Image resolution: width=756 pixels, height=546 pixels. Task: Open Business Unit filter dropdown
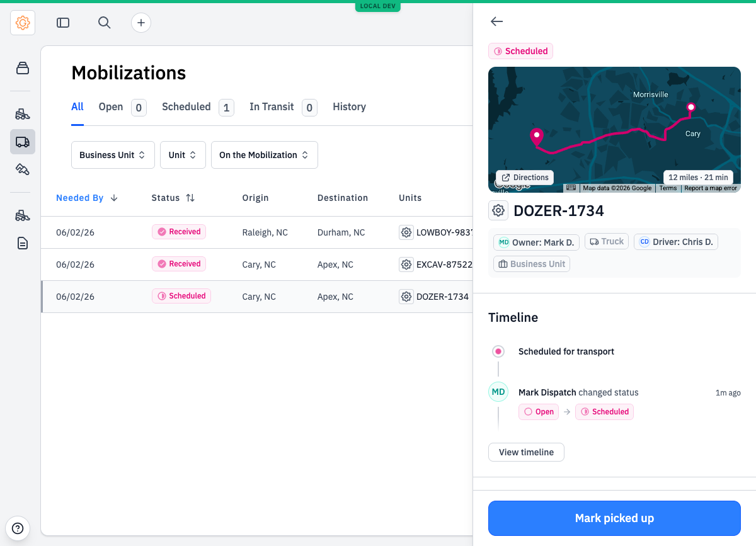[113, 155]
